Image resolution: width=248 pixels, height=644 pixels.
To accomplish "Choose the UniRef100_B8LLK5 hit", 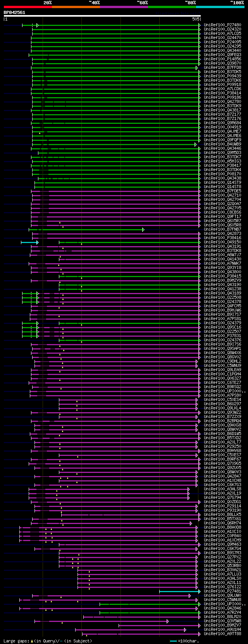I will click(222, 515).
